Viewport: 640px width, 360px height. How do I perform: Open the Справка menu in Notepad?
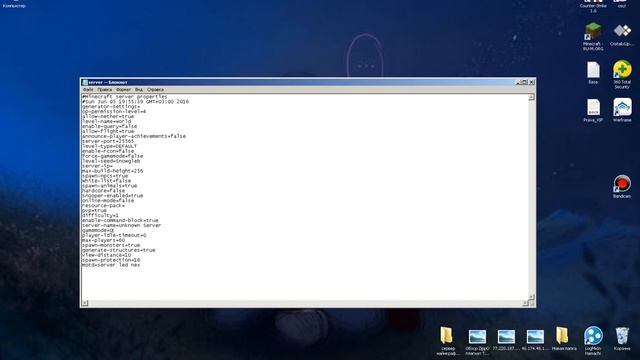tap(156, 89)
